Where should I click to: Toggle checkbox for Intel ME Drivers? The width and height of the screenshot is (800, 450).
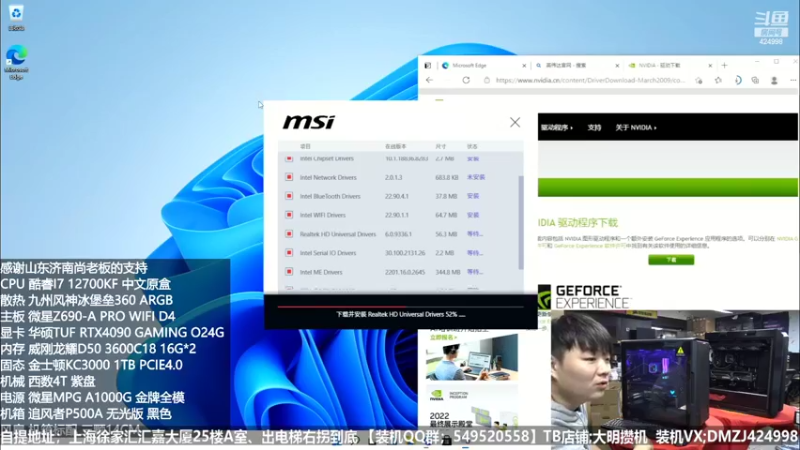[289, 272]
